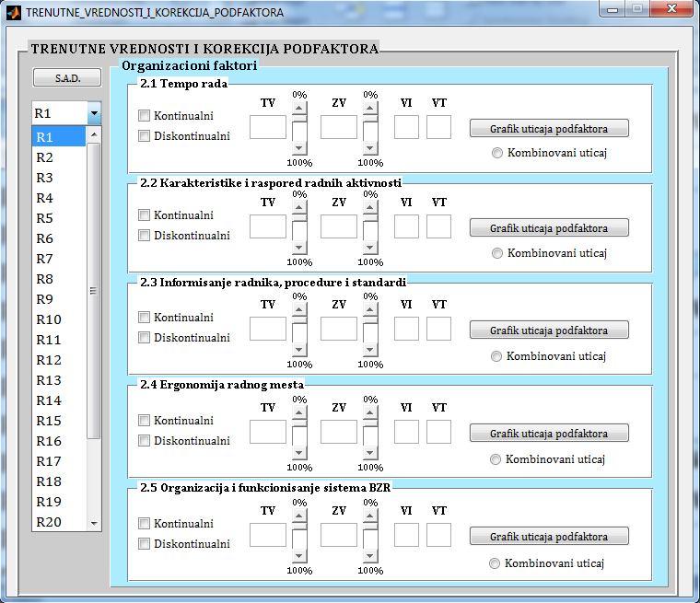Select R17 in the dropdown list
This screenshot has width=700, height=603.
tap(58, 460)
